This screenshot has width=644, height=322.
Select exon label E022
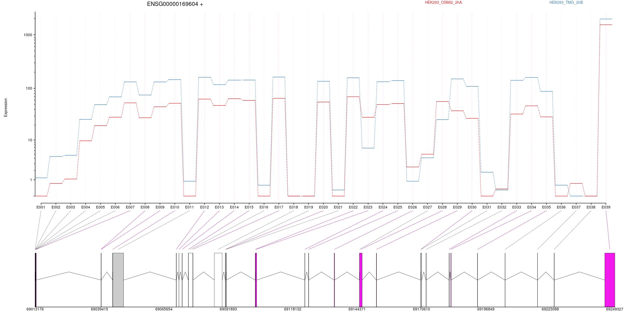(353, 207)
